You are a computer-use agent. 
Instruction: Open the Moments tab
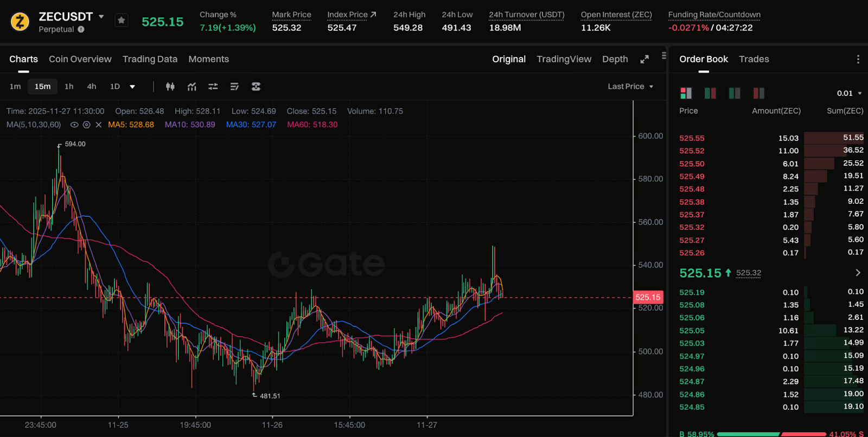point(208,59)
